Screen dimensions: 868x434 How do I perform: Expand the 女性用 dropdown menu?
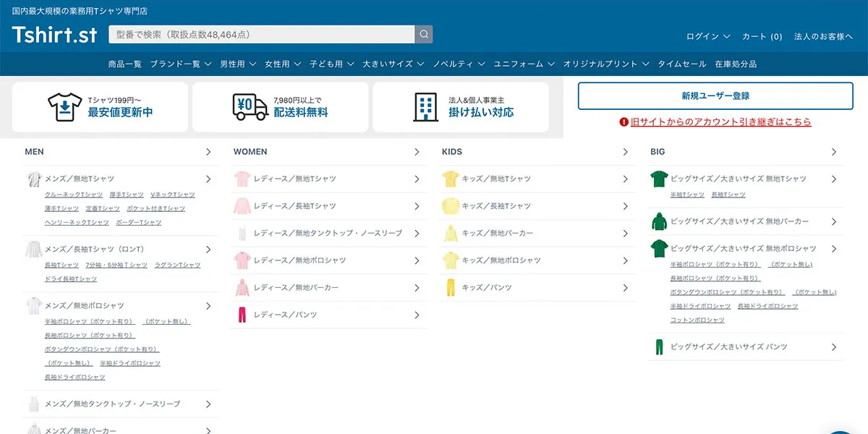pyautogui.click(x=283, y=64)
